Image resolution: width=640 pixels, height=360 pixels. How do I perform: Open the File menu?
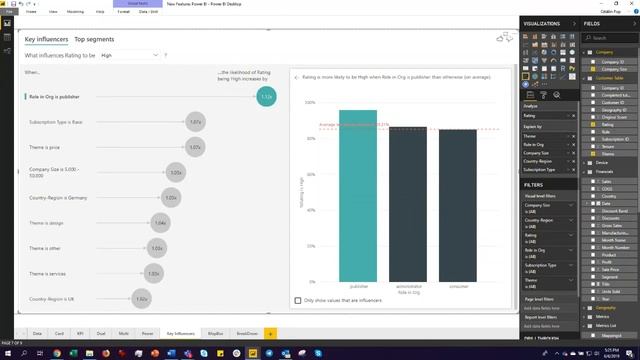(9, 12)
